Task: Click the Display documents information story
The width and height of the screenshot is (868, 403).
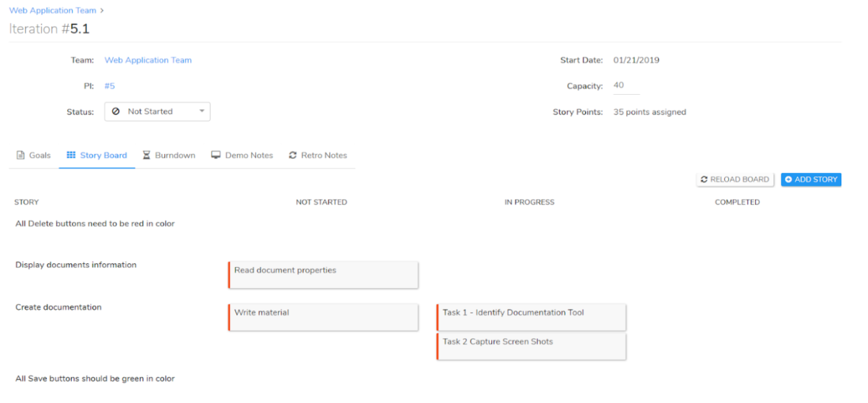Action: click(76, 266)
